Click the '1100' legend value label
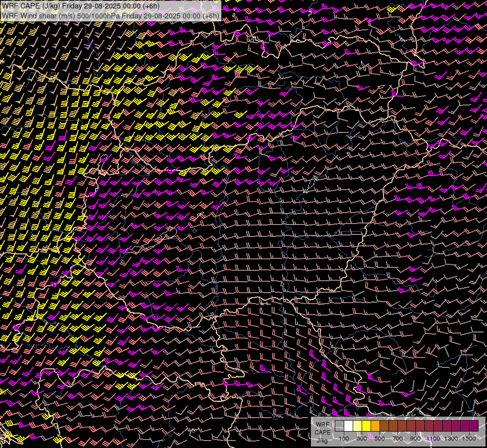 click(x=433, y=439)
